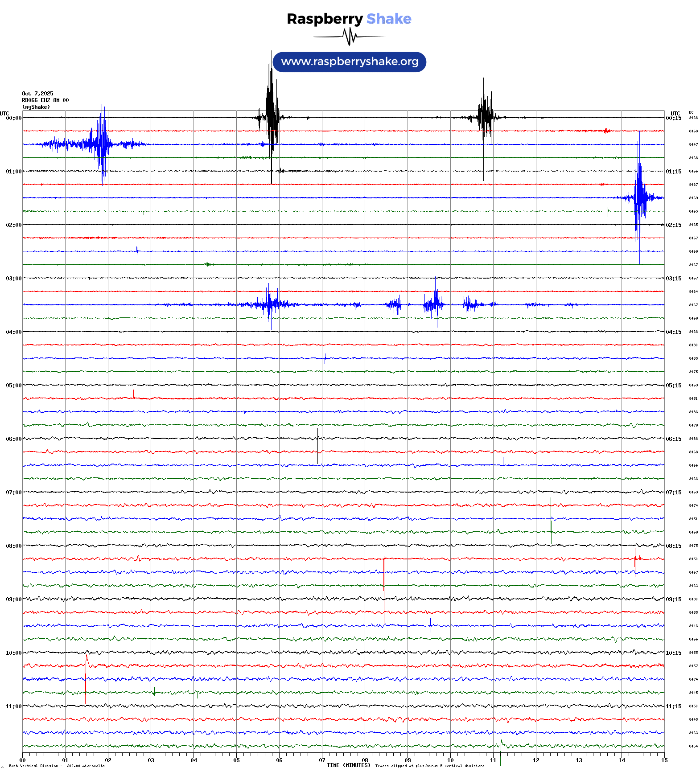Select the 04:00 row label on left axis

point(13,332)
